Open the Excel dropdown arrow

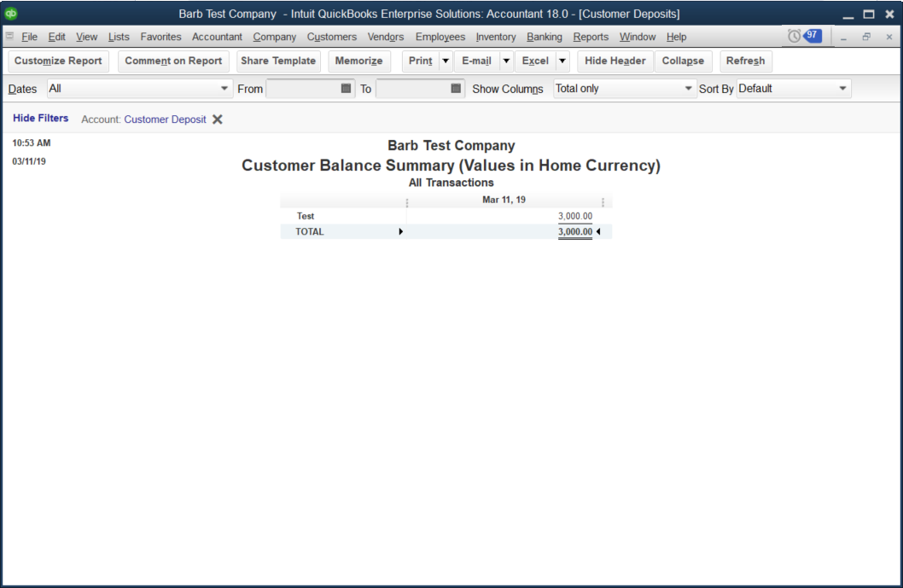click(562, 61)
